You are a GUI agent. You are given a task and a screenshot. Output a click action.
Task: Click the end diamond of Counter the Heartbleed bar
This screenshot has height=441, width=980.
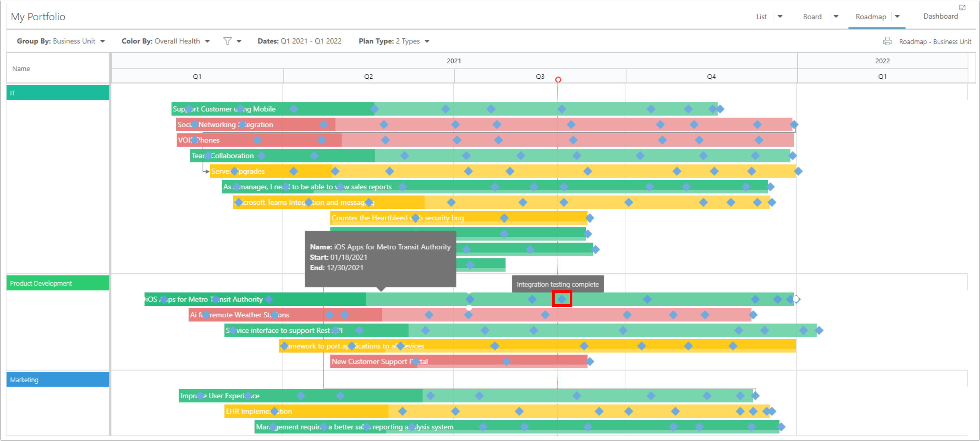[x=590, y=218]
